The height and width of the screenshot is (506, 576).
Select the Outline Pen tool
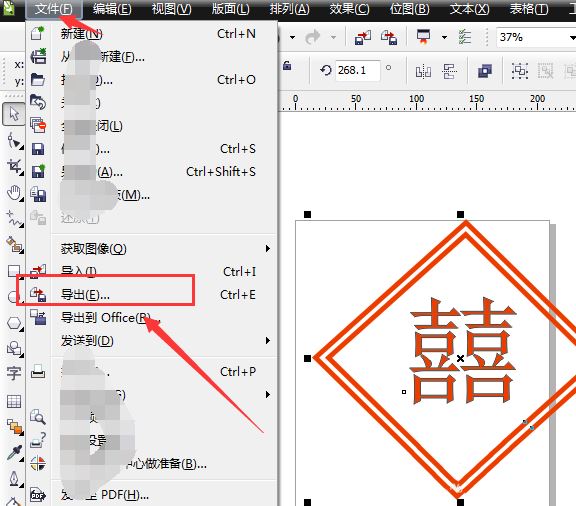[x=14, y=478]
